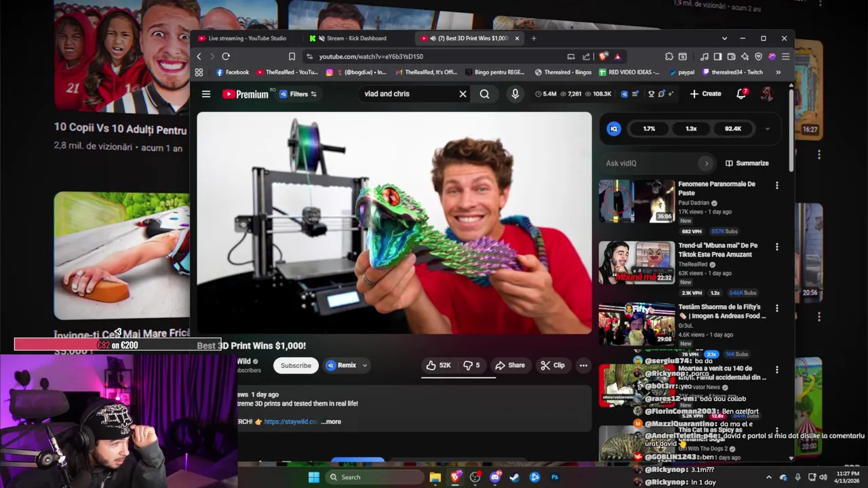
Task: Click the Windows taskbar Search box
Action: 374,477
